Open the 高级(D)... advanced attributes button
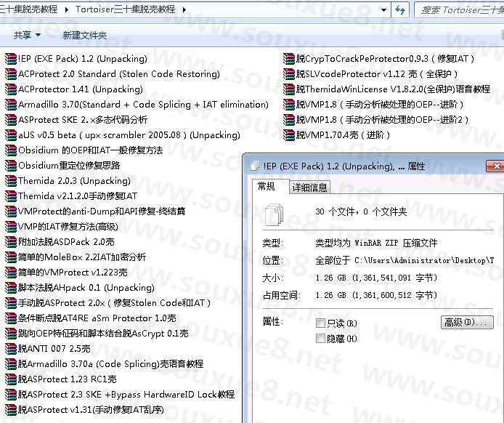 point(467,322)
